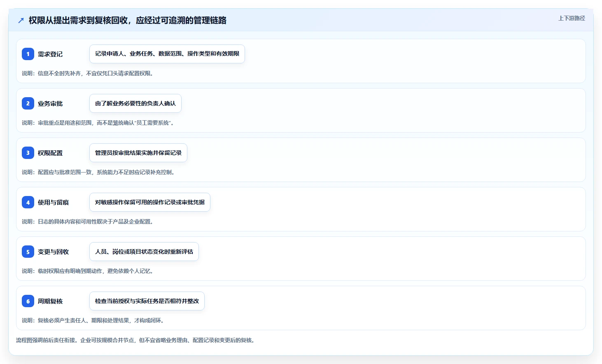Click the step 1 number badge
Viewport: 602px width, 364px height.
click(x=28, y=54)
